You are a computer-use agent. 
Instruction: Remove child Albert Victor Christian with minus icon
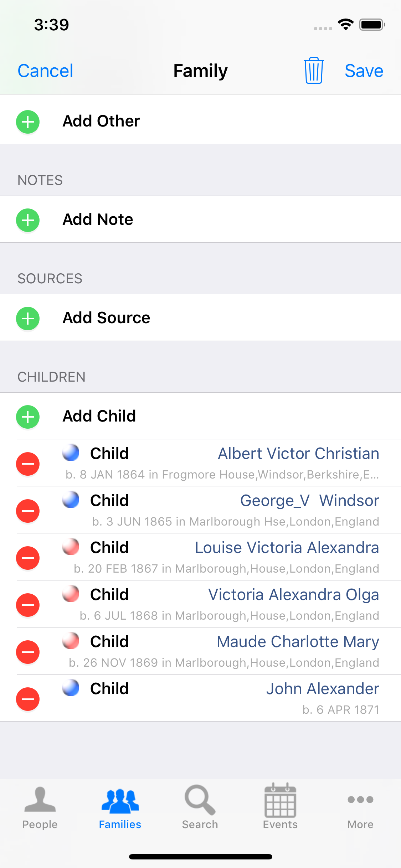[28, 464]
